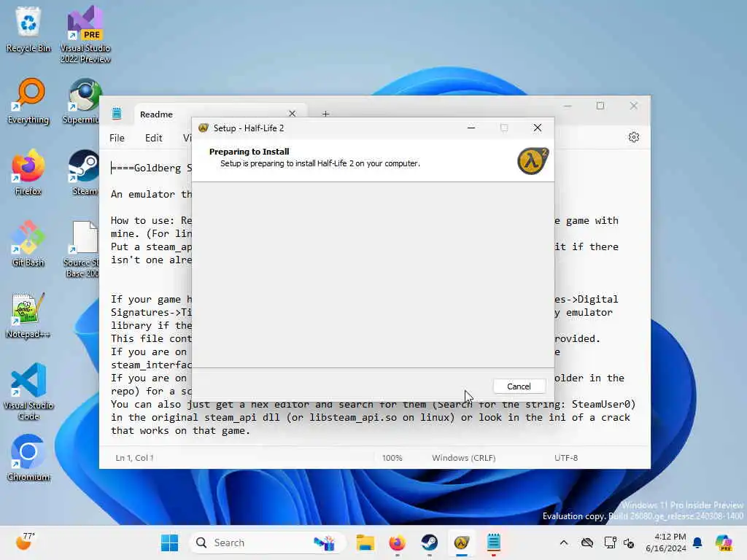The height and width of the screenshot is (560, 747).
Task: Add a new Notepad tab
Action: [x=325, y=114]
